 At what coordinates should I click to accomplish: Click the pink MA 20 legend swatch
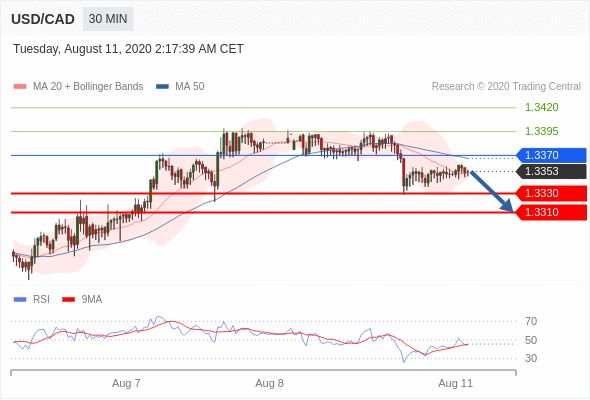point(20,87)
